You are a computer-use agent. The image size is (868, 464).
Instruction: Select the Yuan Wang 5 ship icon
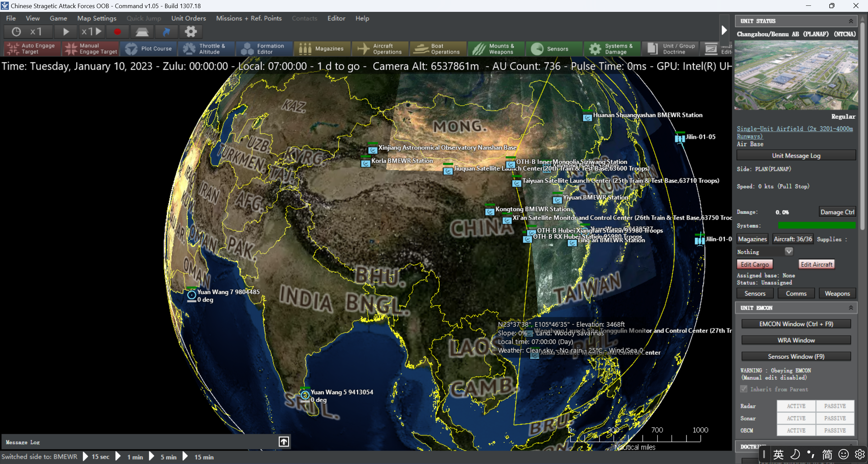click(305, 395)
